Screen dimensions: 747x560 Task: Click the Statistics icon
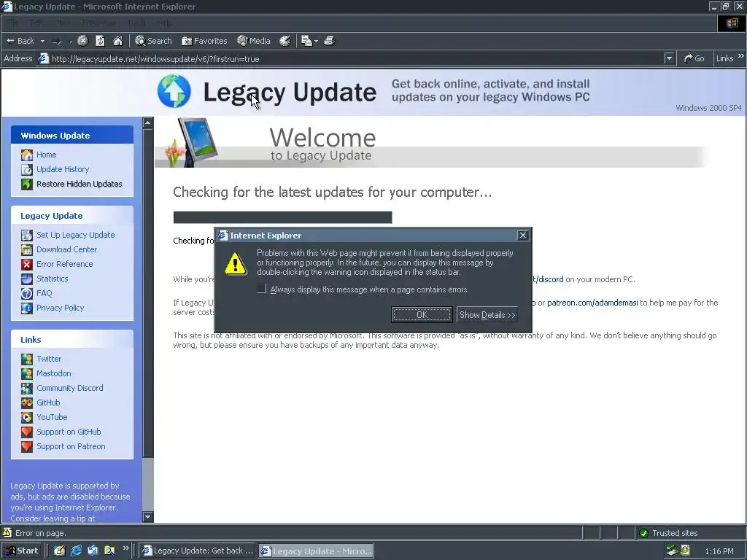(x=27, y=279)
